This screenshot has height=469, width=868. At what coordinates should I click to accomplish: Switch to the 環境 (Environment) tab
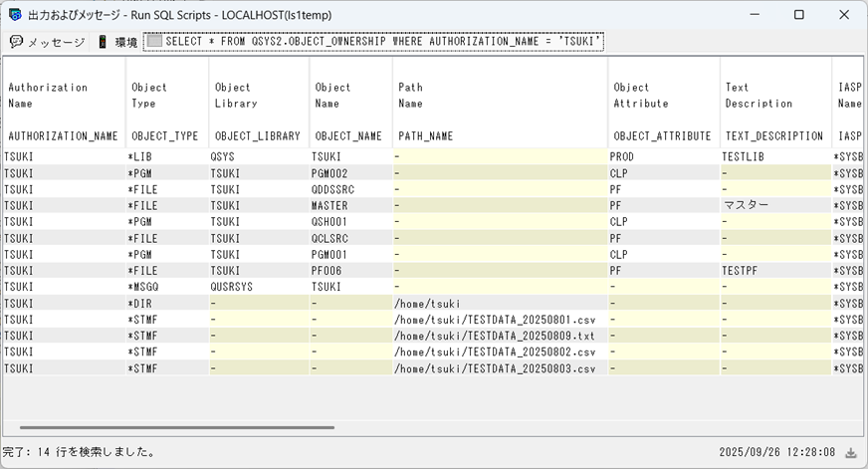pyautogui.click(x=125, y=42)
